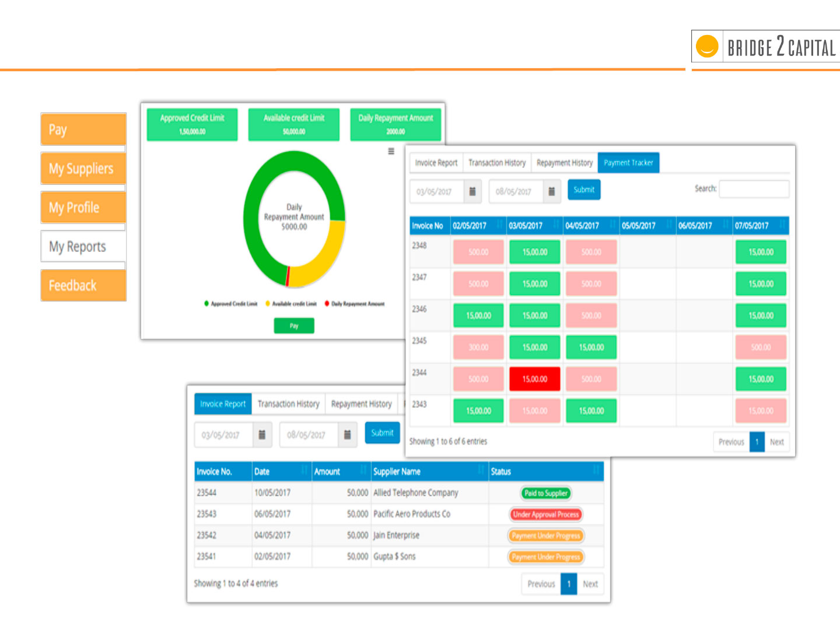Open calendar picker for Invoice Report start date
The width and height of the screenshot is (840, 630).
coord(262,435)
